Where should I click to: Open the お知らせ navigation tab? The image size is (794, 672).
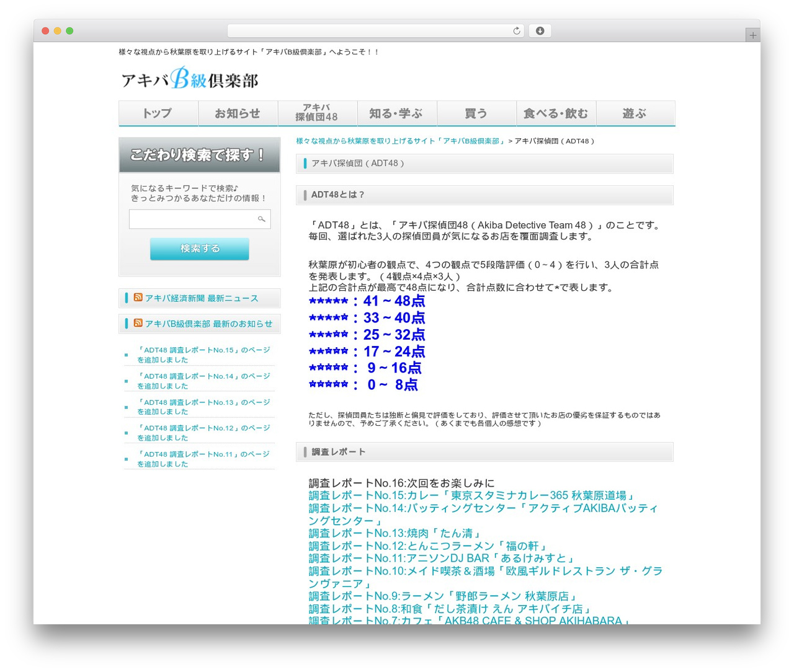(238, 113)
